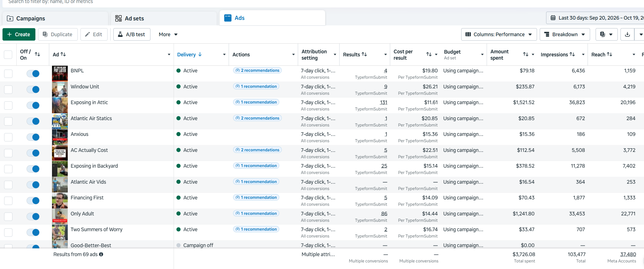Open thumbnail of AC Actually Cost ad
Screen dimensions: 644x269
click(60, 153)
